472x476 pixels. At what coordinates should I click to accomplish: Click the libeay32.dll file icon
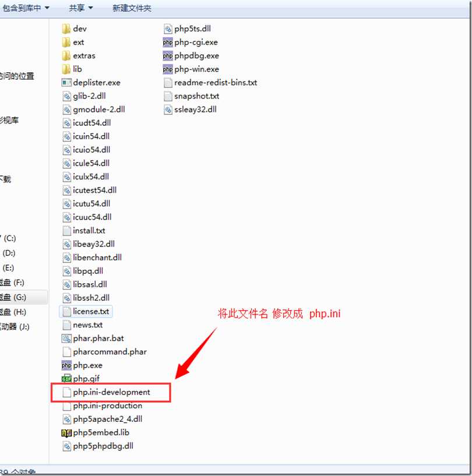66,244
